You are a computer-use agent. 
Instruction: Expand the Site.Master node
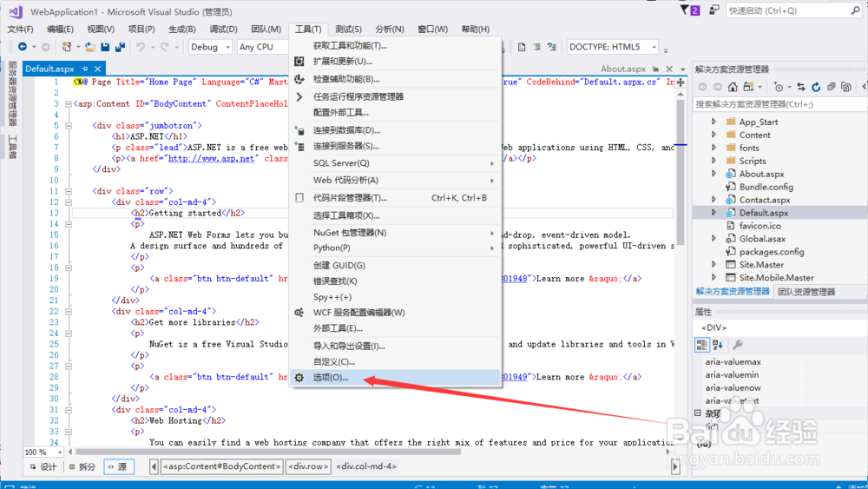coord(713,264)
